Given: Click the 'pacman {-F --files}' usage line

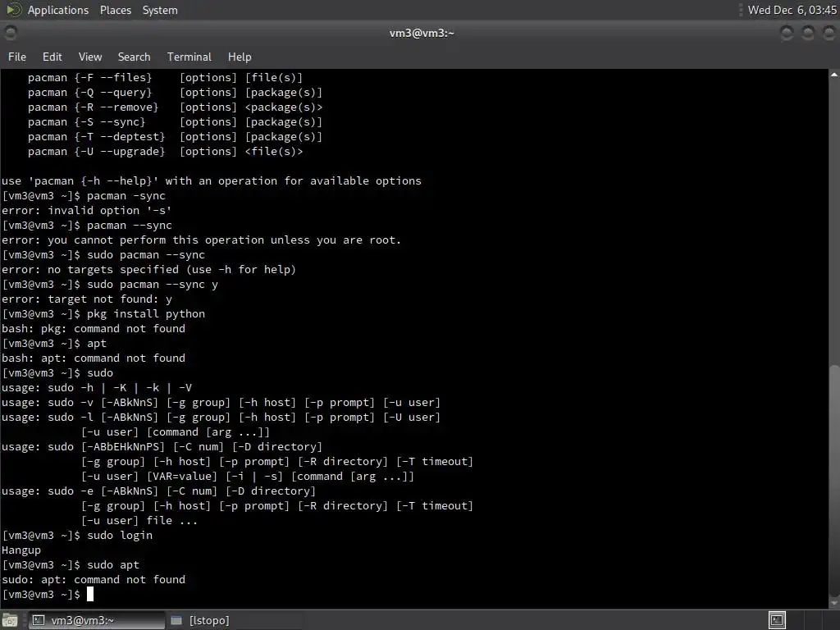Looking at the screenshot, I should click(165, 78).
